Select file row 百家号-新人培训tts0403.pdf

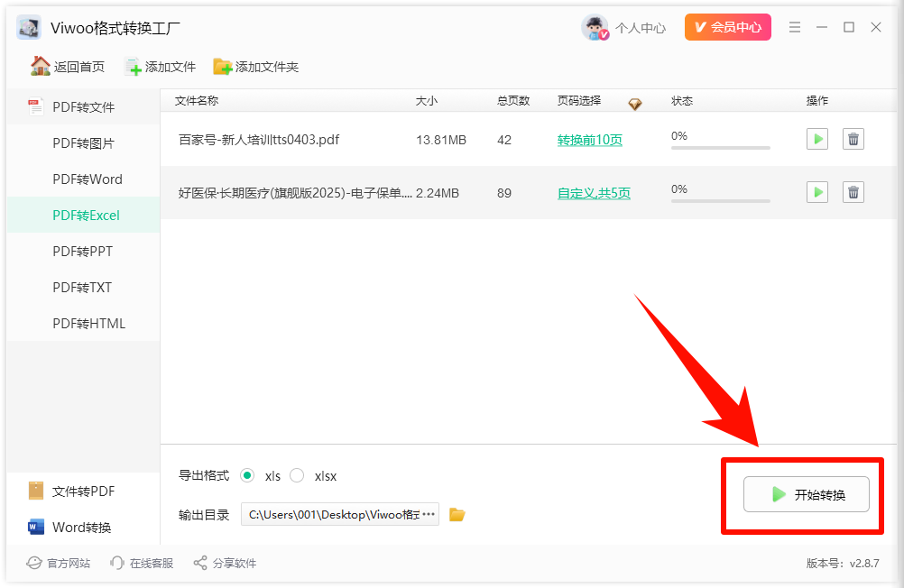pyautogui.click(x=528, y=140)
